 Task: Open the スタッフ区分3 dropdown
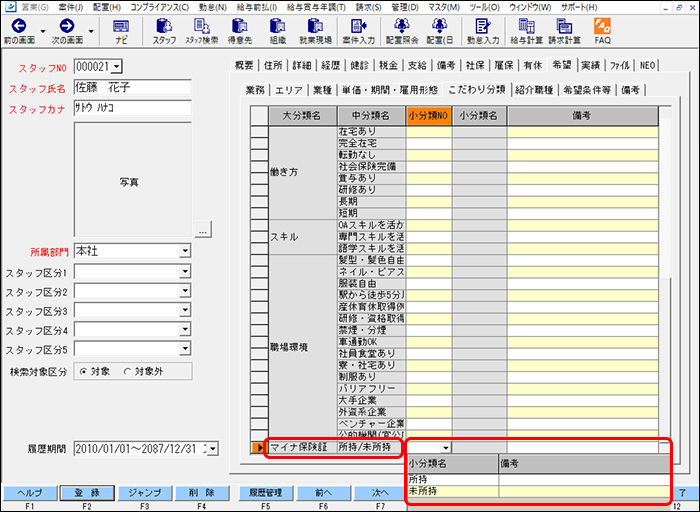click(185, 310)
